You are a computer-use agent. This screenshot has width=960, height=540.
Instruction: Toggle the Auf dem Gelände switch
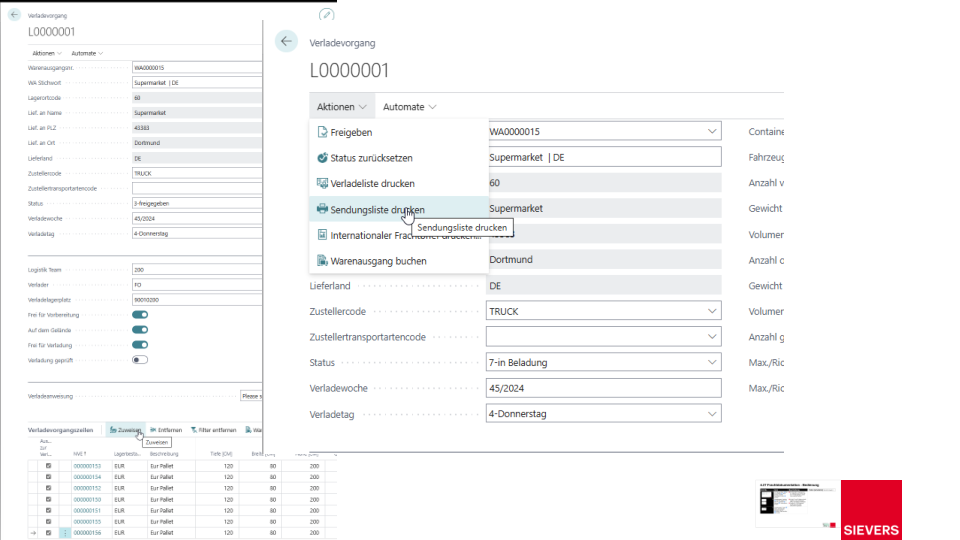tap(140, 330)
